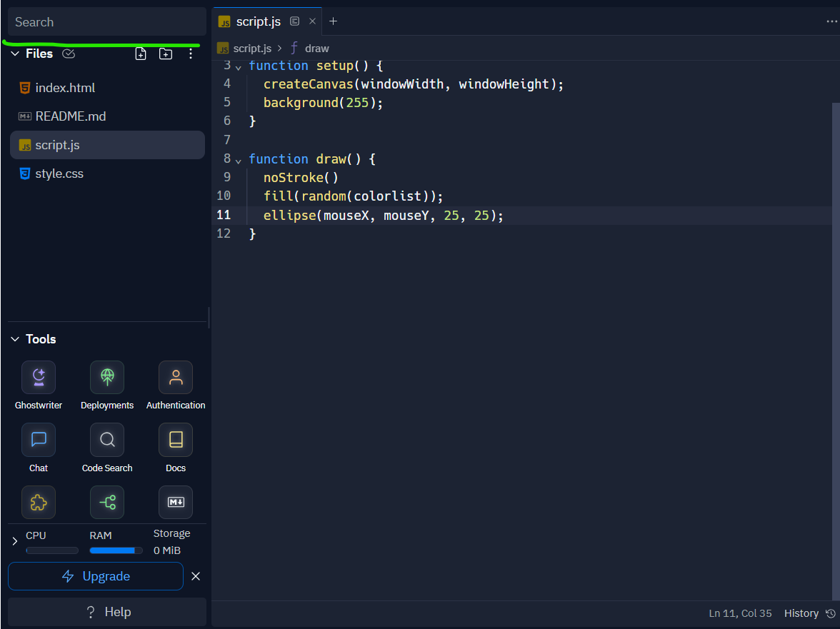This screenshot has width=840, height=629.
Task: Collapse the setup function code fold
Action: tap(238, 66)
